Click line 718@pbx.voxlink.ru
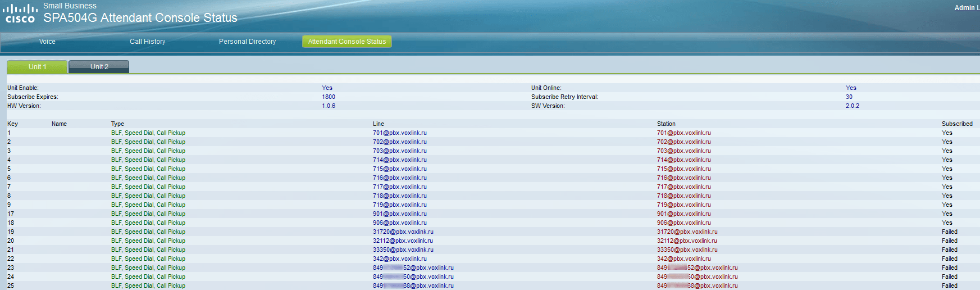Image resolution: width=980 pixels, height=290 pixels. (400, 196)
